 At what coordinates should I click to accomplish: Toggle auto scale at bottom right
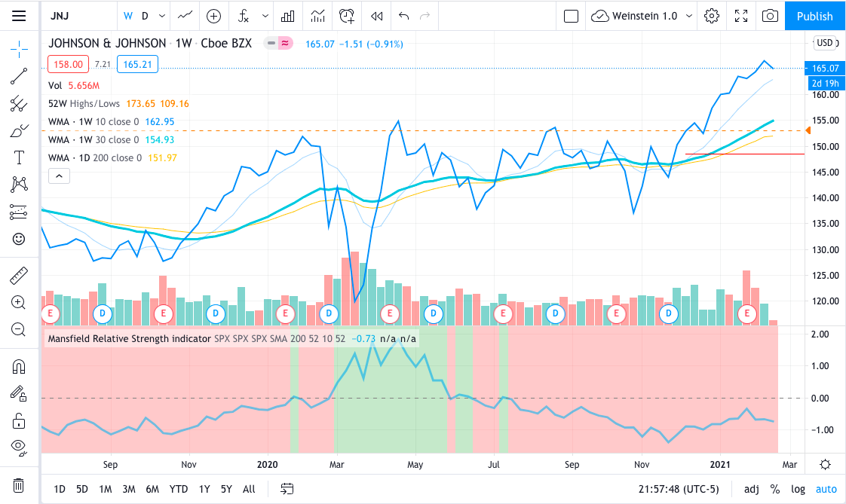click(826, 489)
